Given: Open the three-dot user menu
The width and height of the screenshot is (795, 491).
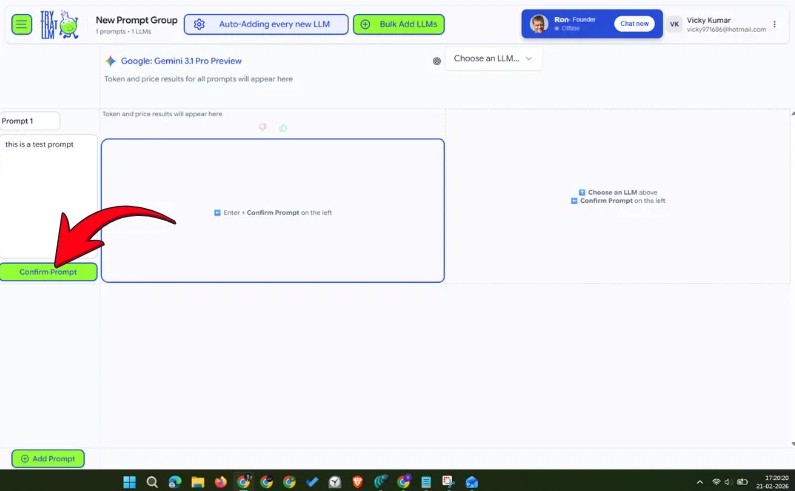Looking at the screenshot, I should click(x=774, y=24).
